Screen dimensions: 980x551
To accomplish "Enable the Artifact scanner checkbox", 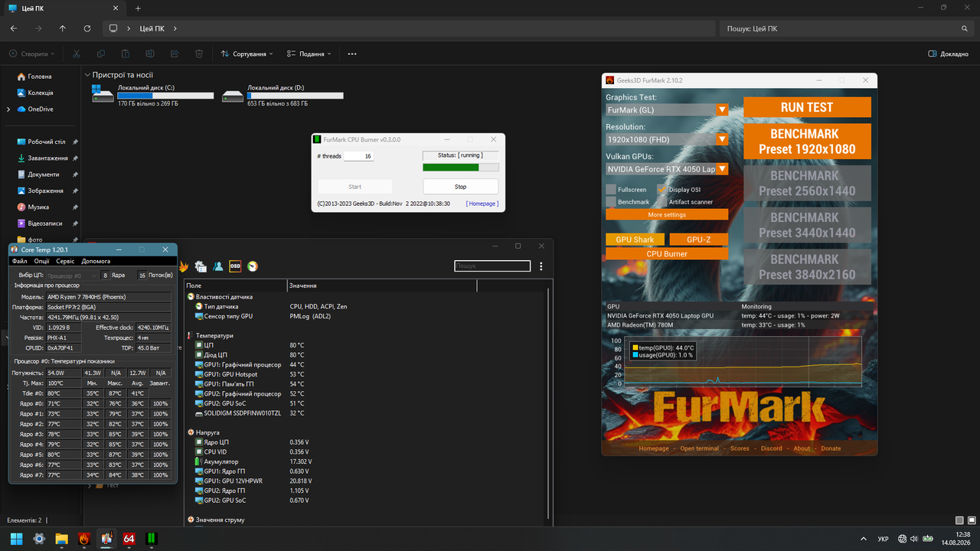I will 662,202.
